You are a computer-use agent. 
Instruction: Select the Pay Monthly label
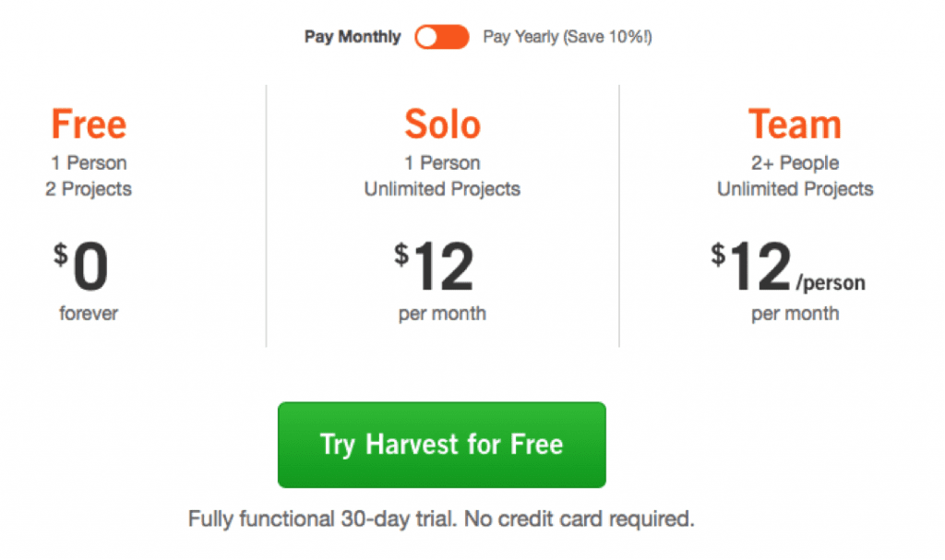click(353, 37)
